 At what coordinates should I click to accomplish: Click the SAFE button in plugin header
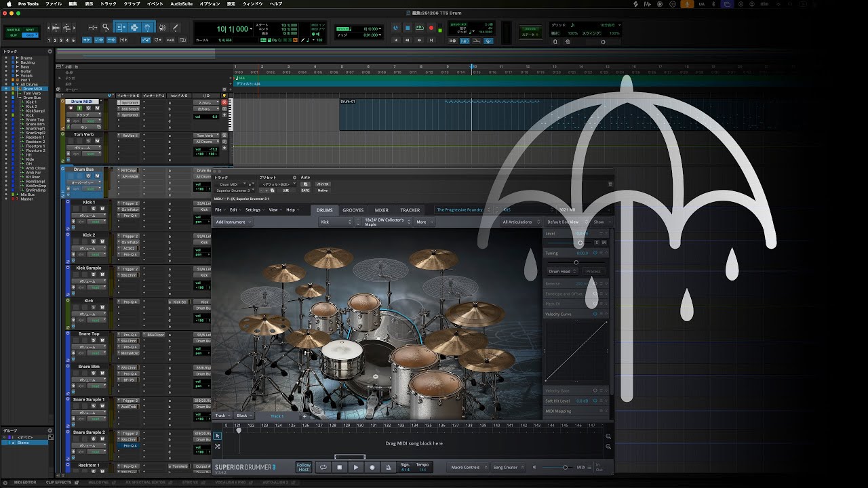tap(306, 190)
